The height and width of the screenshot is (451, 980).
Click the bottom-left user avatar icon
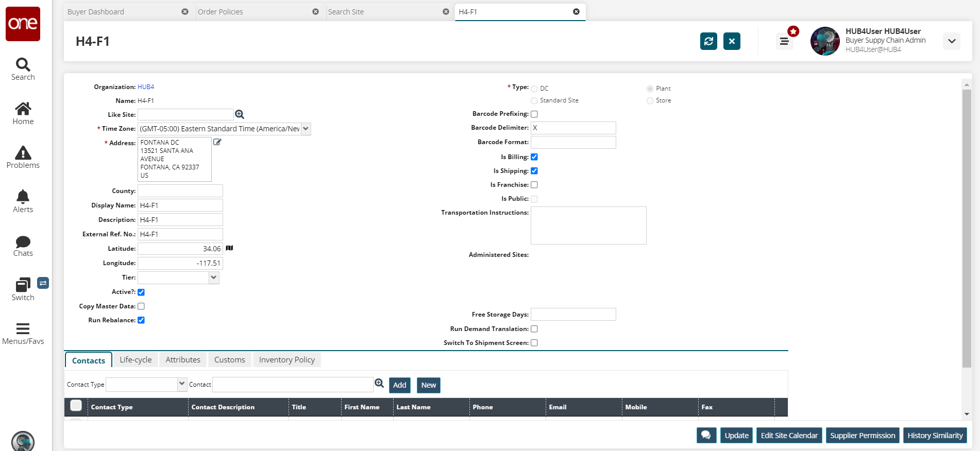click(x=23, y=441)
